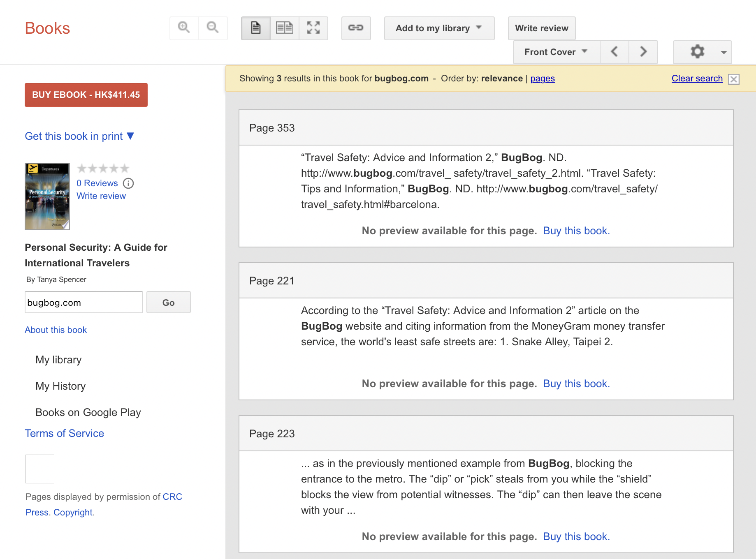Click Page 223 metro pickpocket snippet
The image size is (756, 559).
click(x=481, y=487)
